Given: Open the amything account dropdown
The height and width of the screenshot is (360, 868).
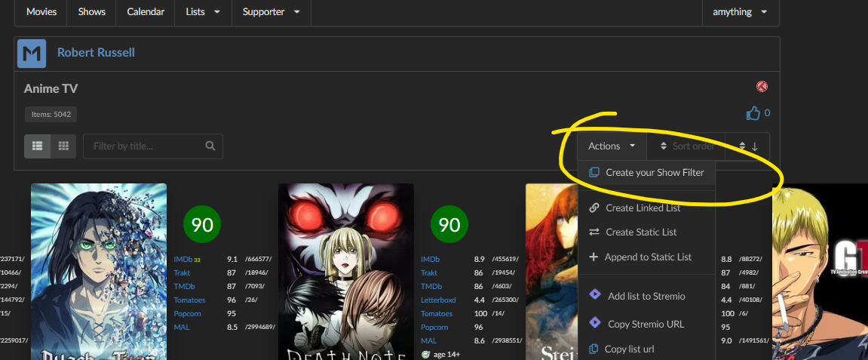Looking at the screenshot, I should pos(740,11).
